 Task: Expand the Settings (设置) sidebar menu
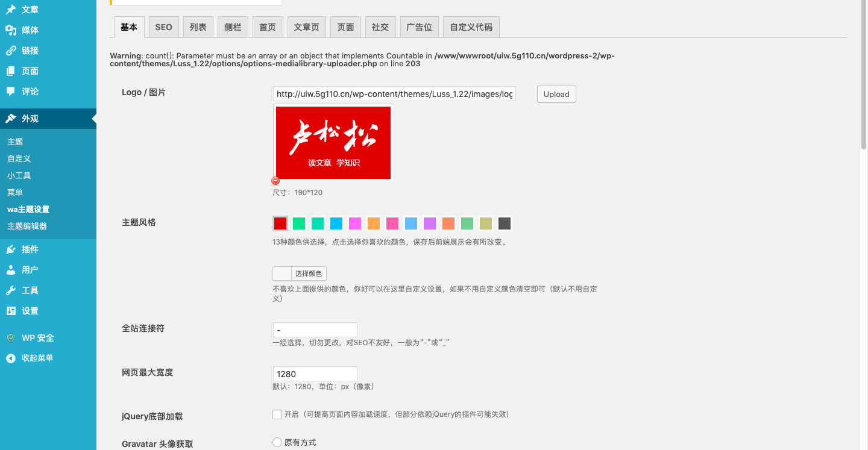coord(30,311)
